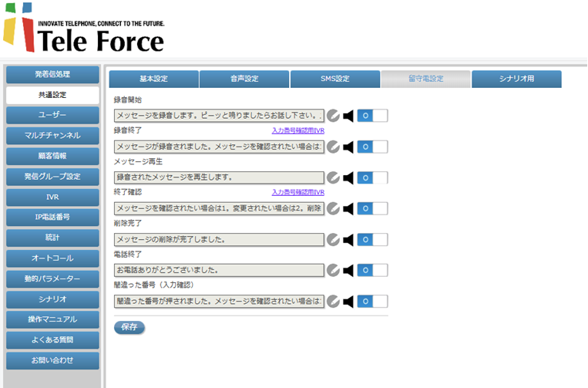Click edit pencil icon for 間違った番号 row
588x388 pixels.
click(333, 302)
